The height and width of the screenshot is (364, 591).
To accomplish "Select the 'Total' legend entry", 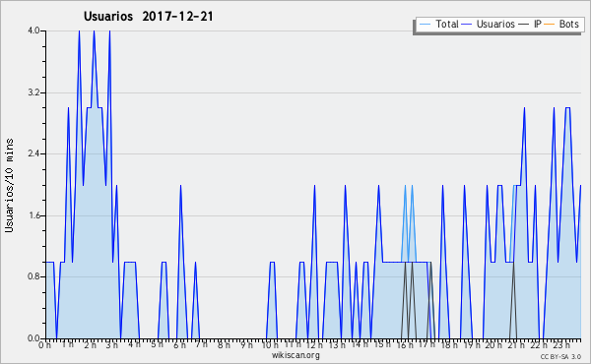I will click(x=447, y=24).
